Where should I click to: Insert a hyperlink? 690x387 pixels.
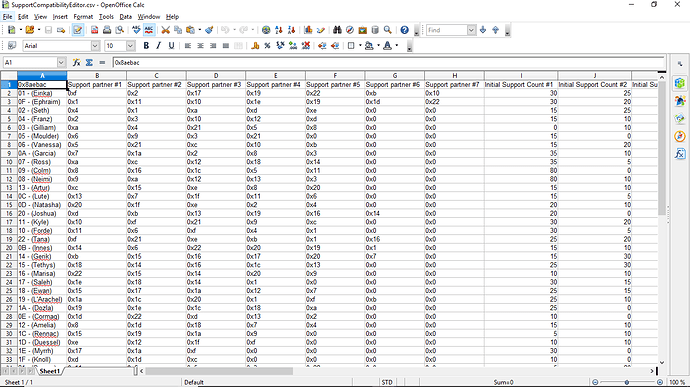click(266, 30)
